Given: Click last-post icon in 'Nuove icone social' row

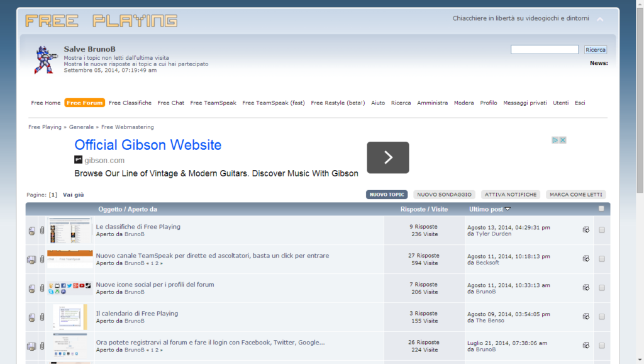Looking at the screenshot, I should point(586,288).
